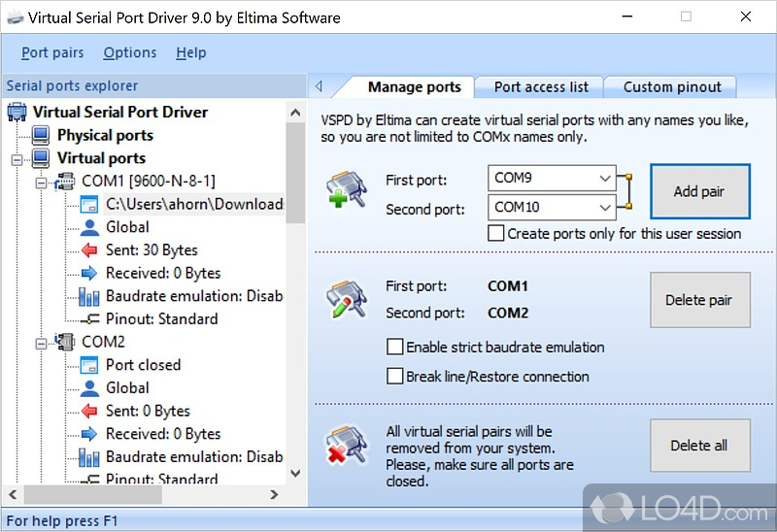This screenshot has height=532, width=777.
Task: Click the red arrow icon at Sent: 0 Bytes
Action: tap(89, 411)
